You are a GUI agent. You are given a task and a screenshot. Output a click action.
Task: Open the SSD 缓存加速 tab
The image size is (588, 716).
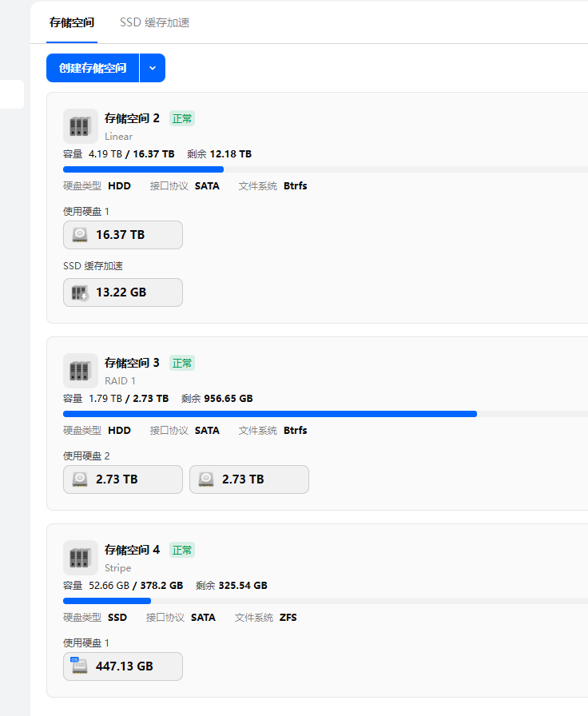tap(155, 22)
